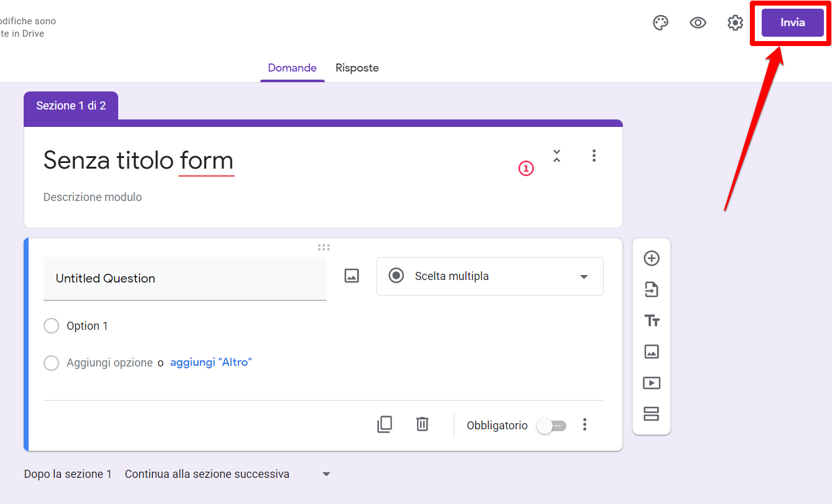Viewport: 832px width, 504px height.
Task: Collapse section 1 with the chevron arrows
Action: click(x=556, y=156)
